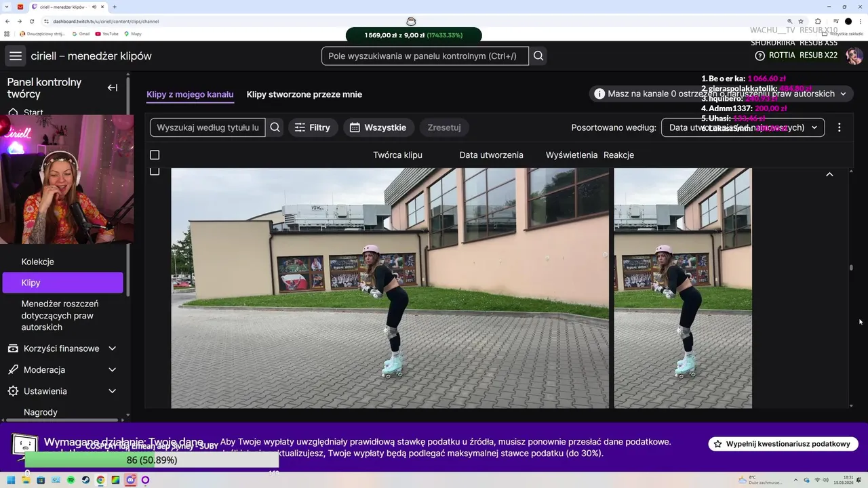Click the Filtry button
The width and height of the screenshot is (868, 488).
tap(313, 127)
